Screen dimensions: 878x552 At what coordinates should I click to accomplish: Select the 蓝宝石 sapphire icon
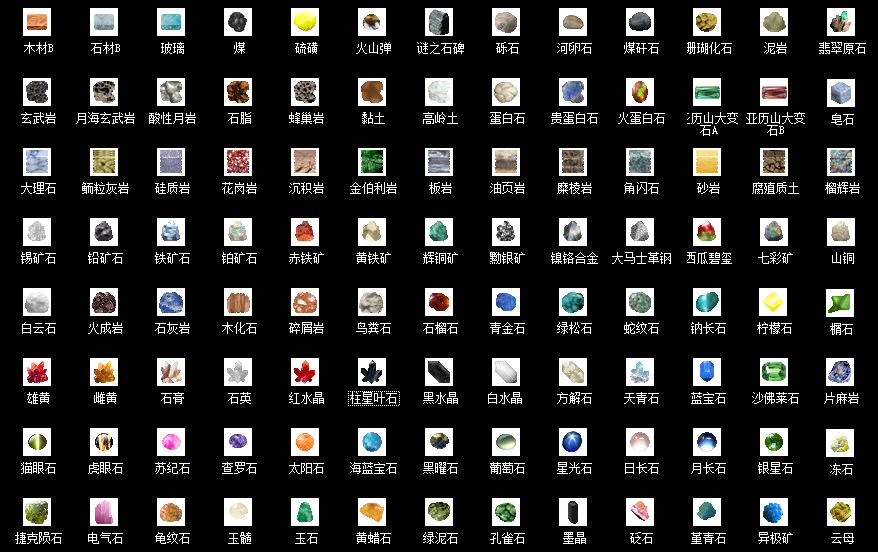[x=707, y=372]
